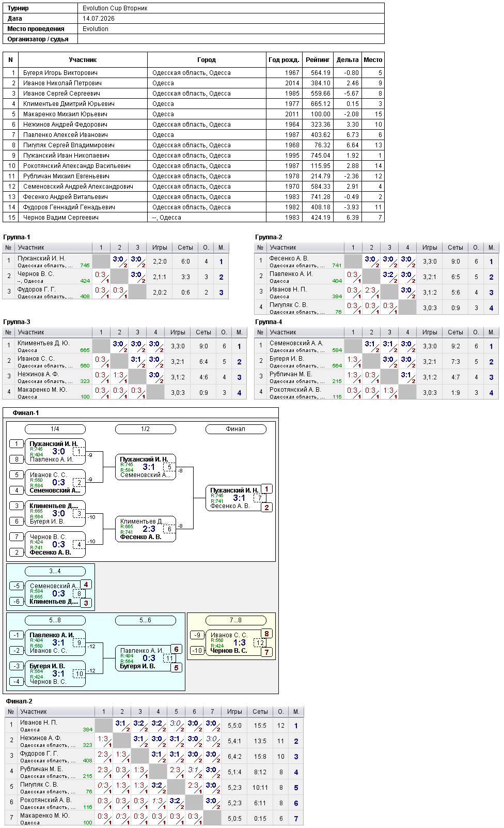Click the tournament name Evolution Cup Вторник

click(x=115, y=8)
